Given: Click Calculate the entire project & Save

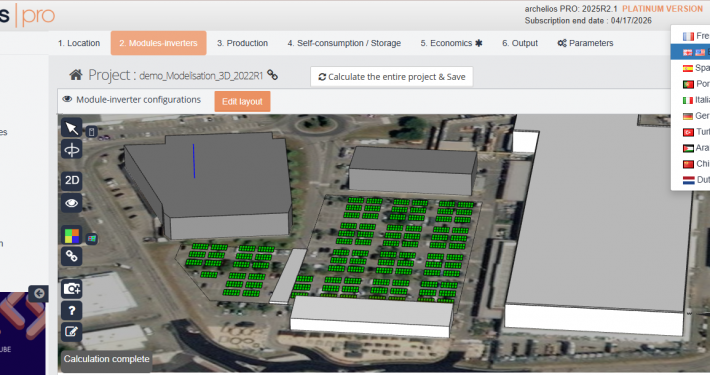Looking at the screenshot, I should pyautogui.click(x=392, y=77).
